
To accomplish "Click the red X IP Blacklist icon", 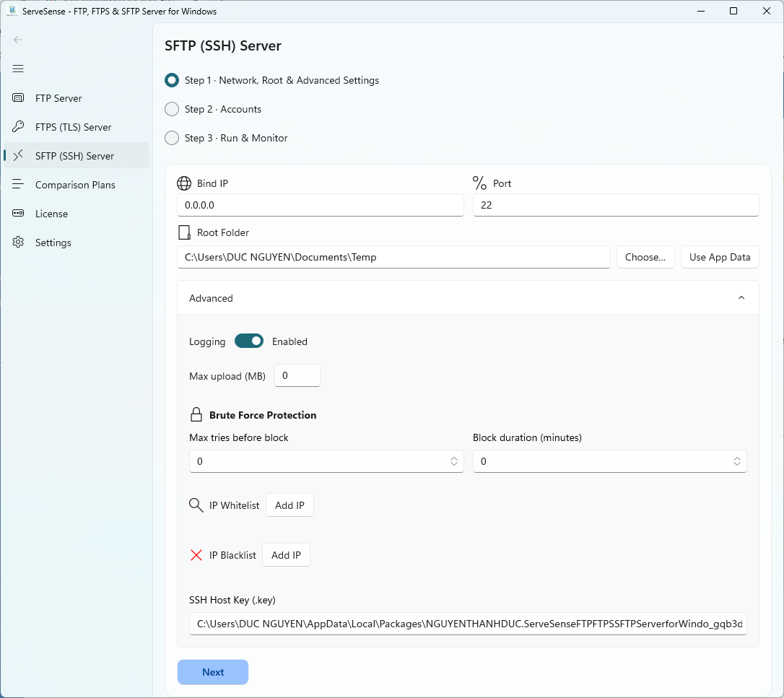I will (196, 555).
